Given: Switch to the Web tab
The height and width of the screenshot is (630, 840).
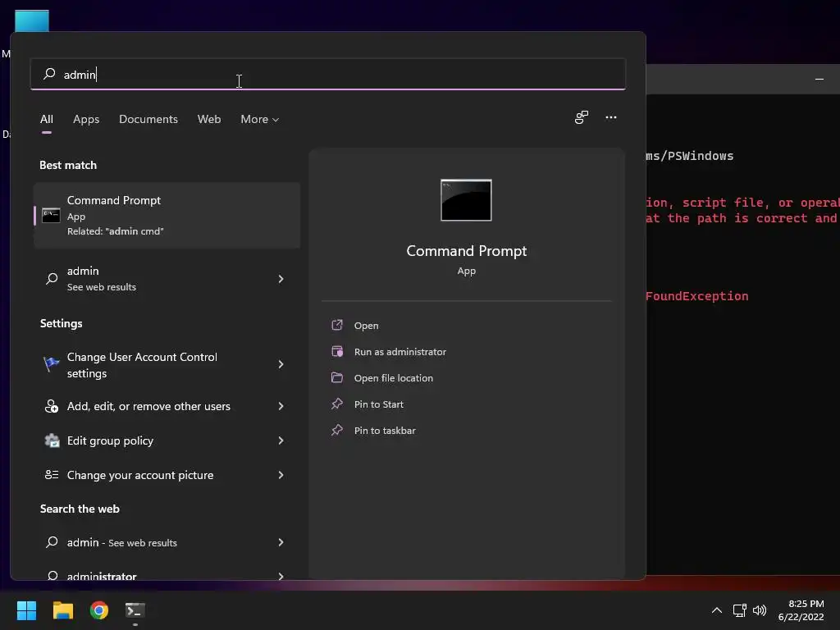Looking at the screenshot, I should (x=209, y=119).
